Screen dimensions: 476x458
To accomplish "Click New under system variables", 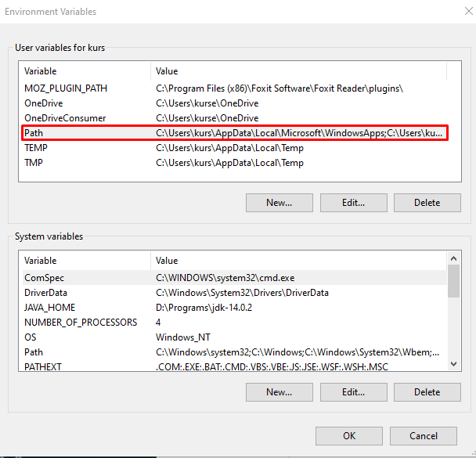I will pyautogui.click(x=279, y=392).
